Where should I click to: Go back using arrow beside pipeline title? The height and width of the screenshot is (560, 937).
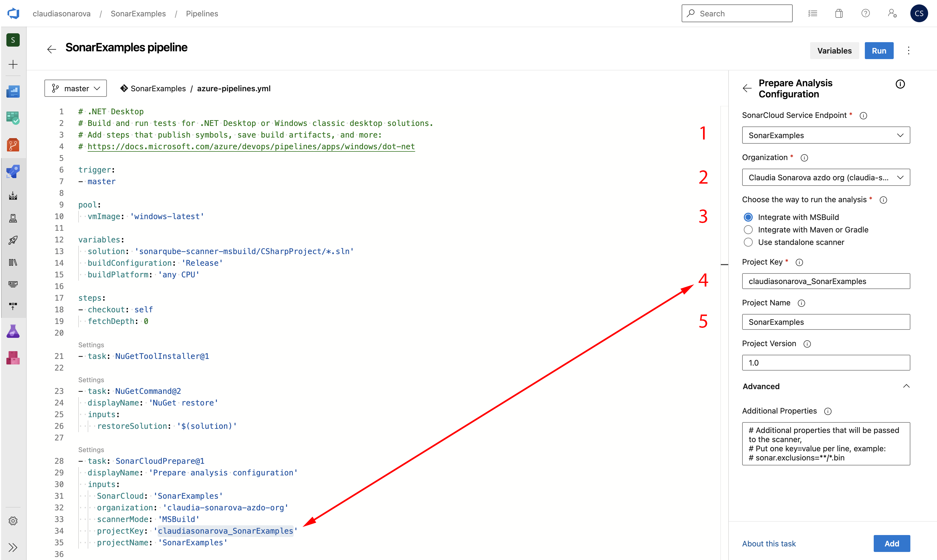[x=52, y=49]
